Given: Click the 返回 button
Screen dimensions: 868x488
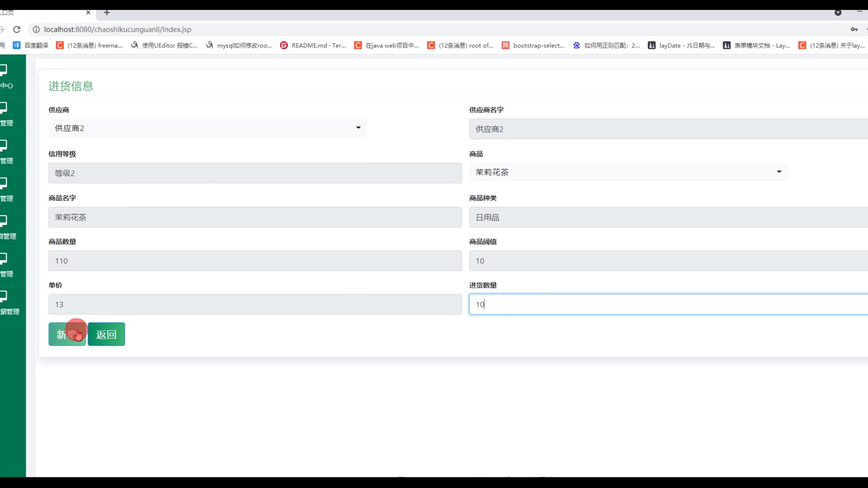Looking at the screenshot, I should point(106,334).
